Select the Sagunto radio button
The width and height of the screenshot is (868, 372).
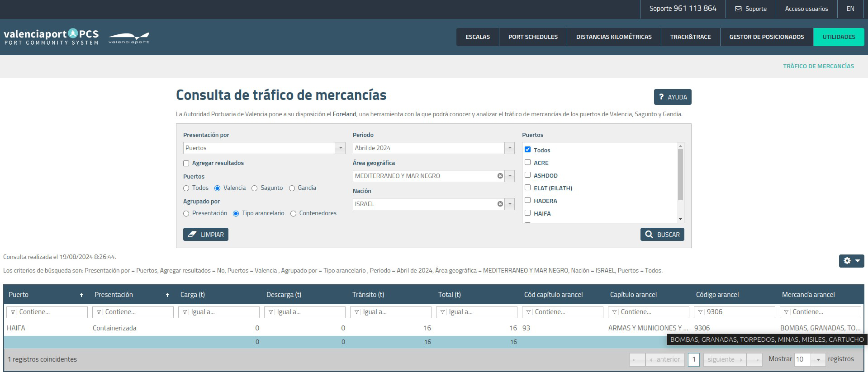(254, 188)
